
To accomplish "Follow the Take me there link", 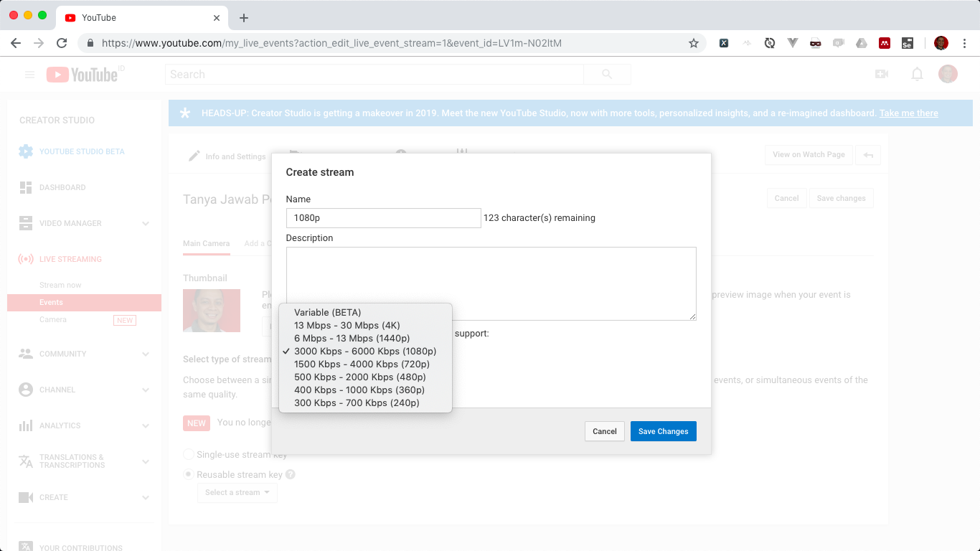I will 908,113.
